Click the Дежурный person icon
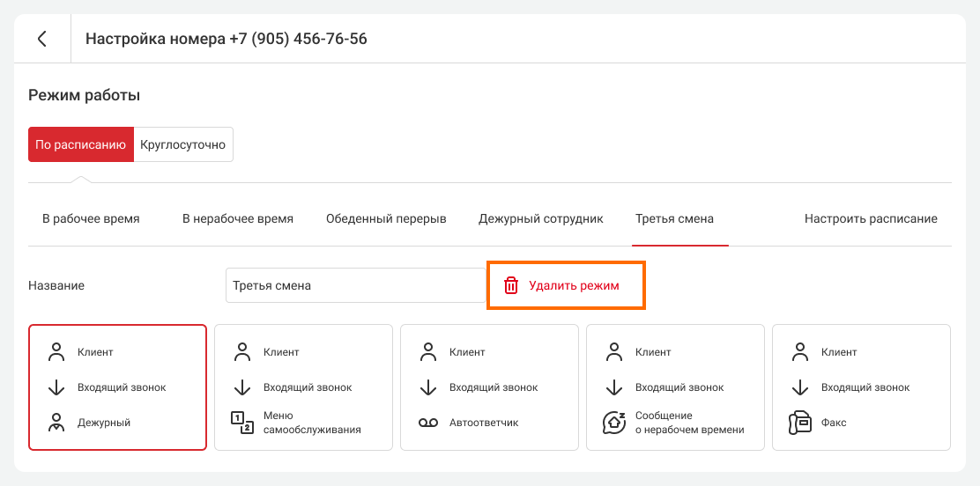Image resolution: width=980 pixels, height=486 pixels. click(57, 423)
